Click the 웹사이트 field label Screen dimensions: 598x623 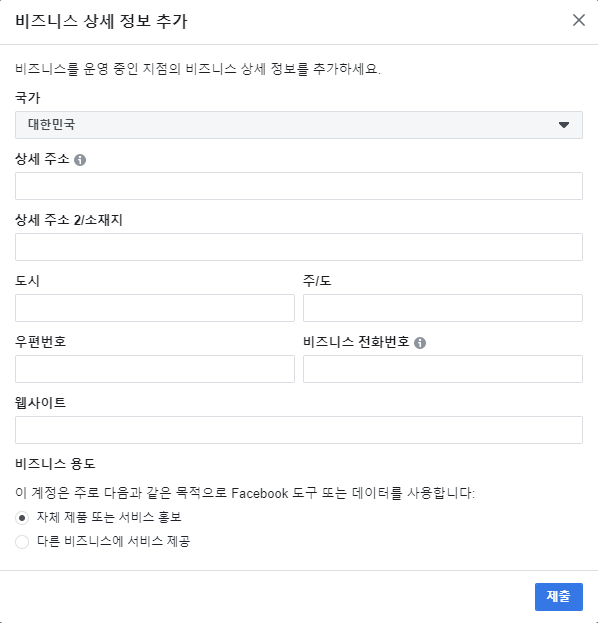click(41, 402)
